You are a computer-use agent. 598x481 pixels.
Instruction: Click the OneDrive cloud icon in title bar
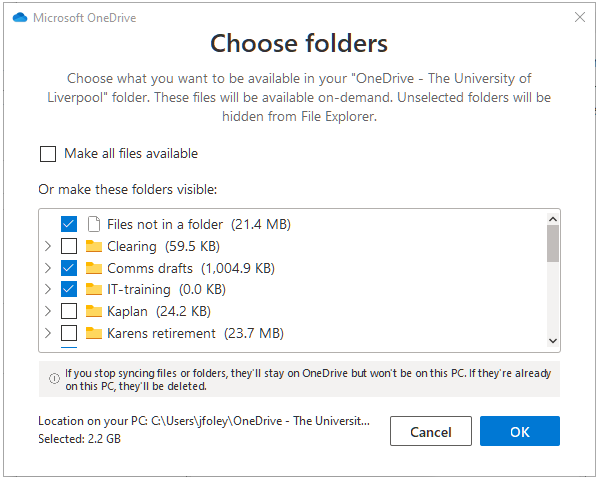click(x=20, y=18)
